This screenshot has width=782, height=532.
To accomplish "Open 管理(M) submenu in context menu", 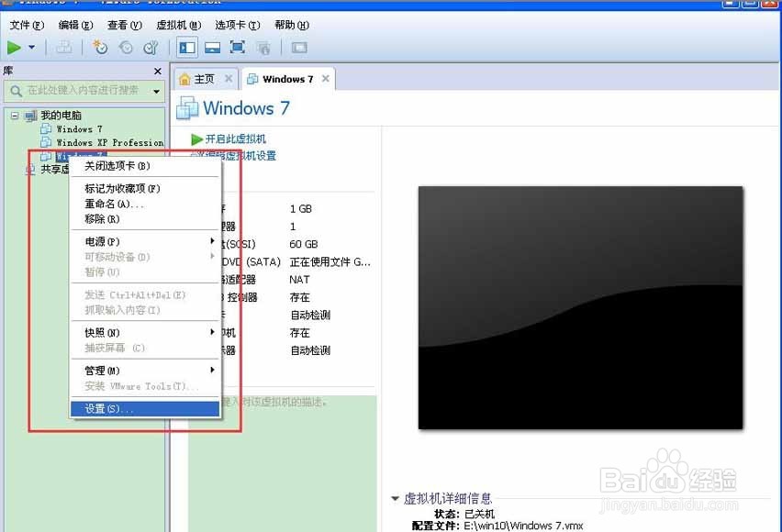I will (x=145, y=371).
